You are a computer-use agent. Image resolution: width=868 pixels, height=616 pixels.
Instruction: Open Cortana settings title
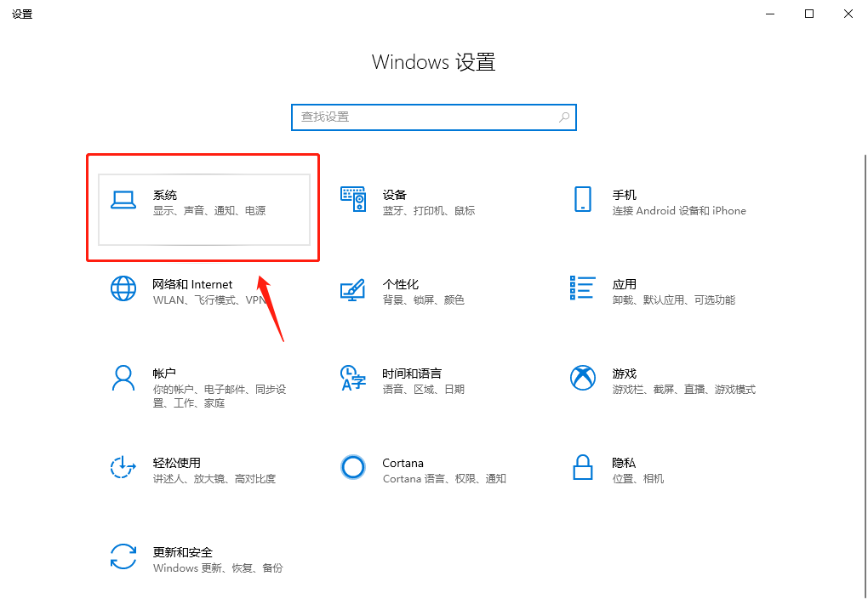click(403, 463)
